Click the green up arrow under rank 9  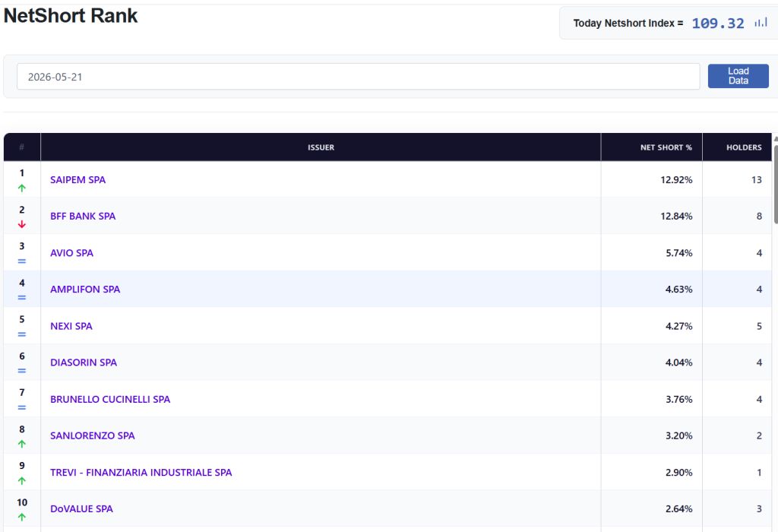click(22, 480)
